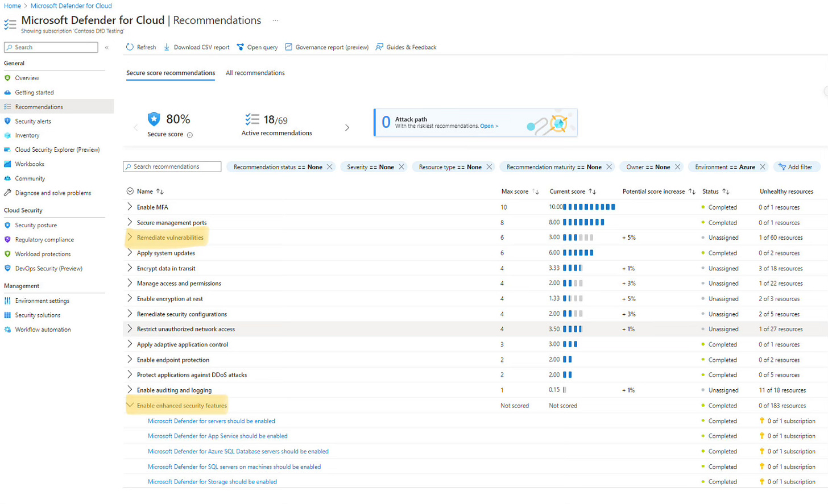Expand the Encrypt data in transit row

[130, 268]
